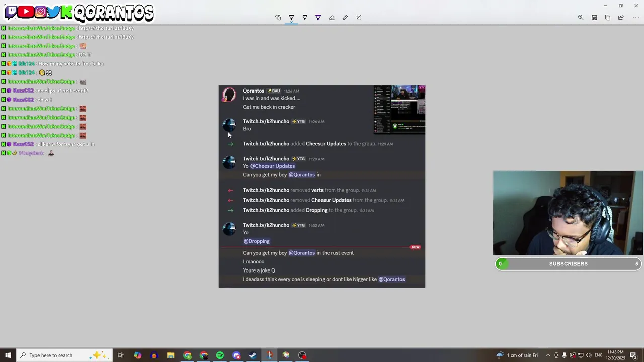Image resolution: width=644 pixels, height=362 pixels.
Task: Click the @Cheesur Updates mention
Action: point(272,166)
